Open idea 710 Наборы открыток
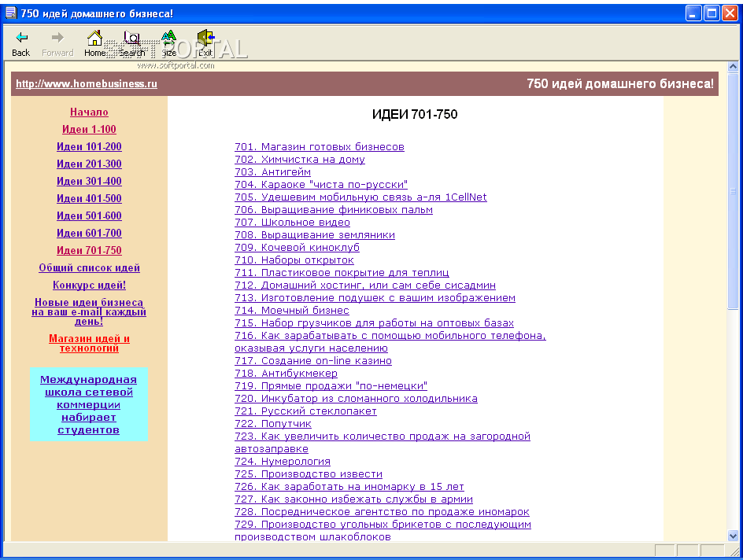This screenshot has height=560, width=743. [x=294, y=260]
